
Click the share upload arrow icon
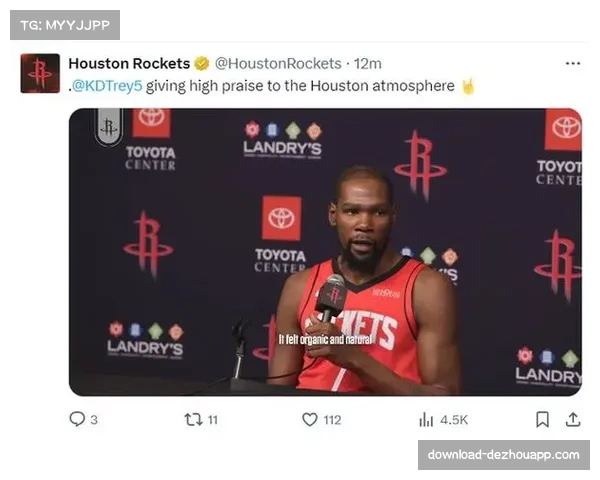pyautogui.click(x=573, y=420)
